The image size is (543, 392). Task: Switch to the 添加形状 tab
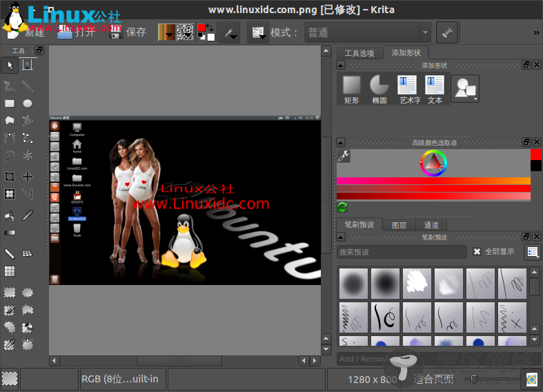(406, 52)
